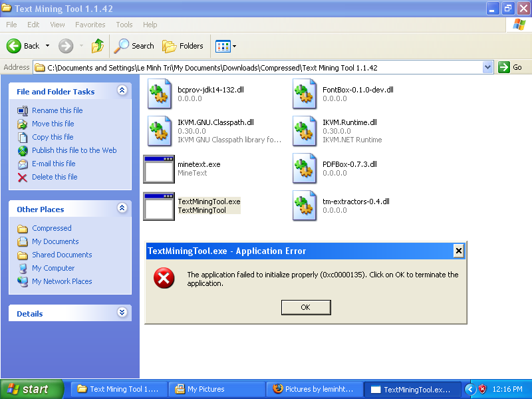This screenshot has width=532, height=399.
Task: Open the Edit menu
Action: 33,25
